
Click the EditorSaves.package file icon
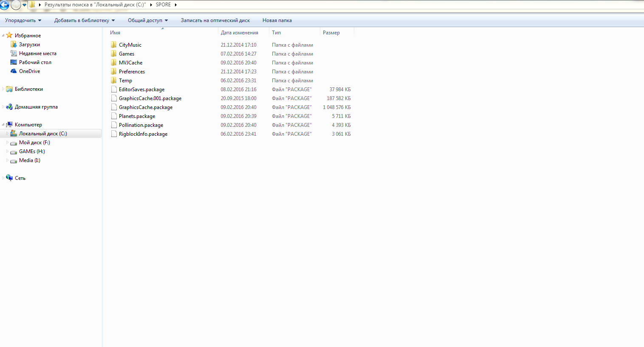tap(114, 89)
